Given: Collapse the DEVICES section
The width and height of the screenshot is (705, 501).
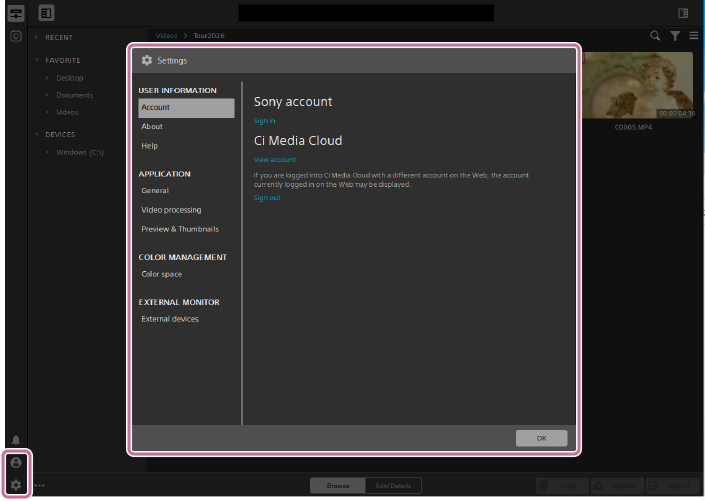Looking at the screenshot, I should tap(37, 134).
